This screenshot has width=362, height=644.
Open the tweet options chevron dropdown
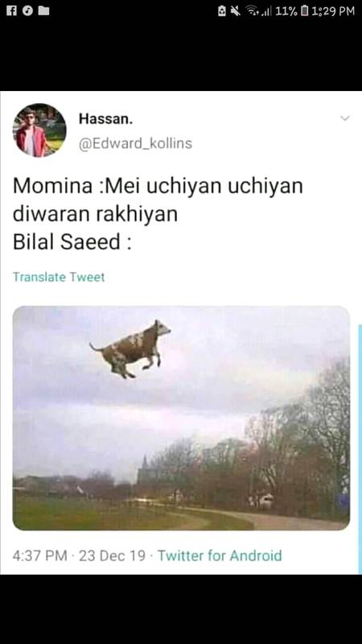[345, 118]
